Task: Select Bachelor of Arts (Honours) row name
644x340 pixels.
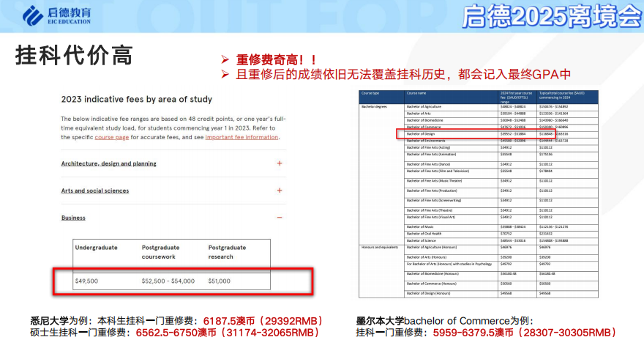Action: click(x=427, y=257)
